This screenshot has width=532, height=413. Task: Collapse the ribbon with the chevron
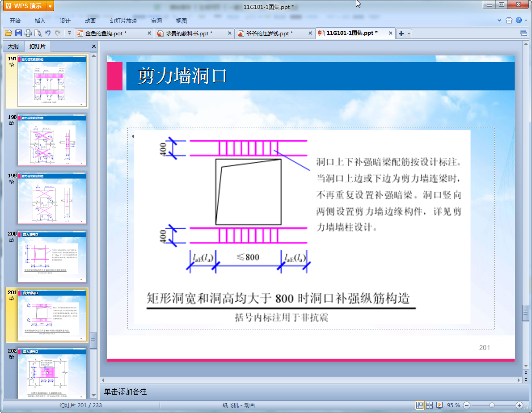pos(499,20)
